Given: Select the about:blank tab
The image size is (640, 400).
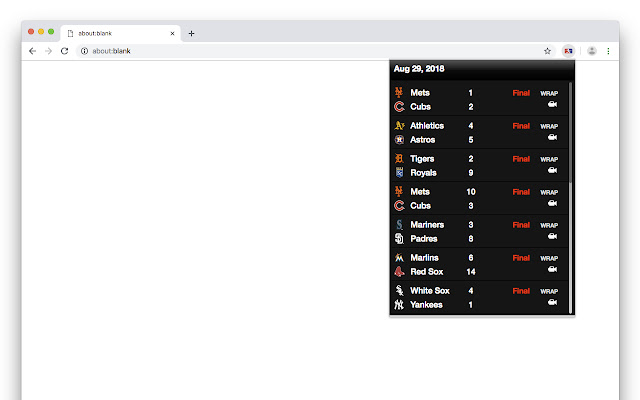Looking at the screenshot, I should tap(120, 33).
